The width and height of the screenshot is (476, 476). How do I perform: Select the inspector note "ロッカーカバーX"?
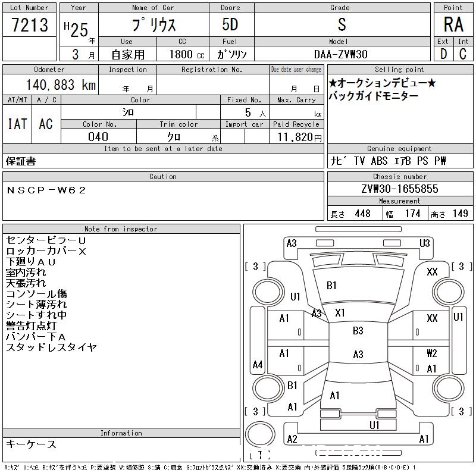(x=46, y=251)
